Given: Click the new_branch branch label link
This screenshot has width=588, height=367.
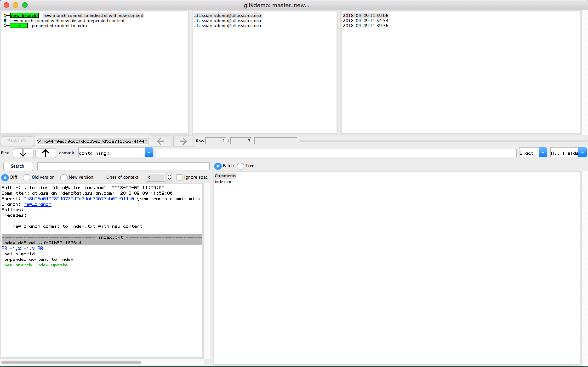Looking at the screenshot, I should tap(38, 204).
